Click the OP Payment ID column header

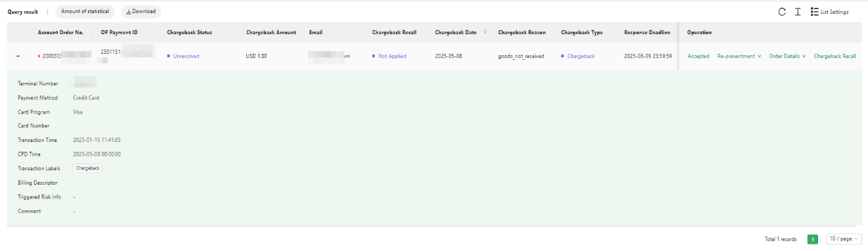click(x=119, y=32)
